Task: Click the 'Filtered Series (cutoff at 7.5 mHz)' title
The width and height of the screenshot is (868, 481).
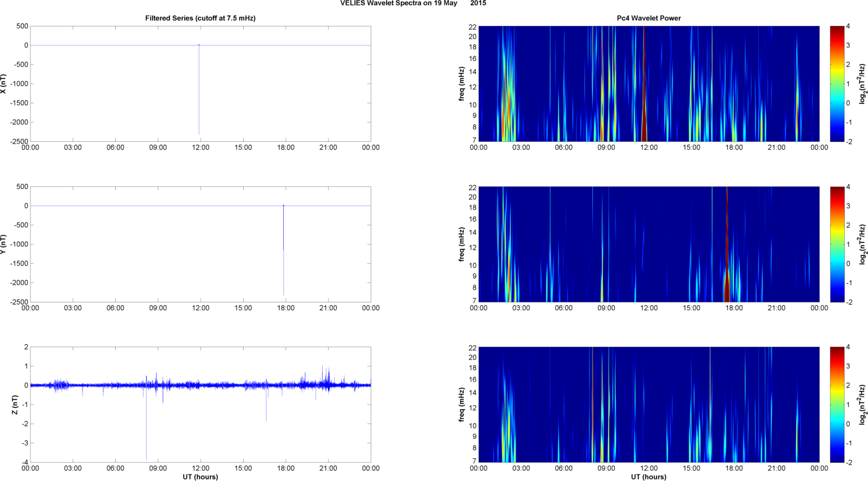Action: (200, 18)
